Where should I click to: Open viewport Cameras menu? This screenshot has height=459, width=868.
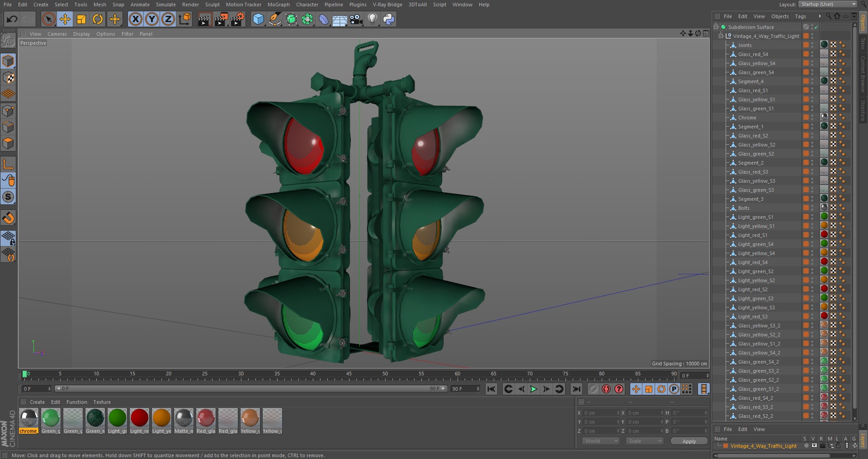pyautogui.click(x=57, y=34)
